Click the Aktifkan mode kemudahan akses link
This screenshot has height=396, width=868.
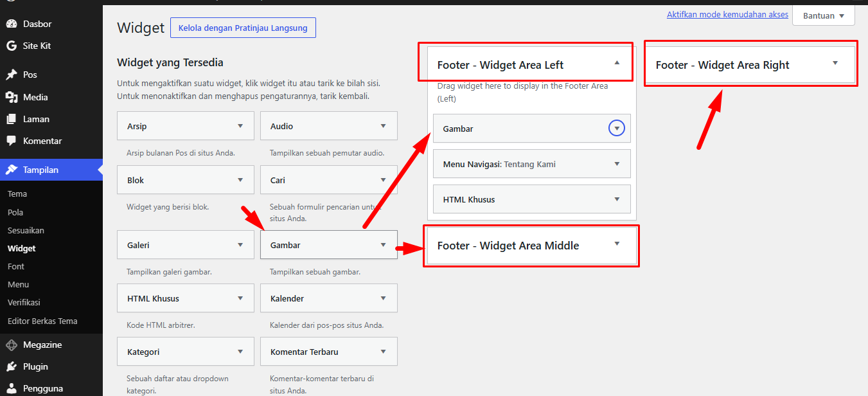point(727,14)
